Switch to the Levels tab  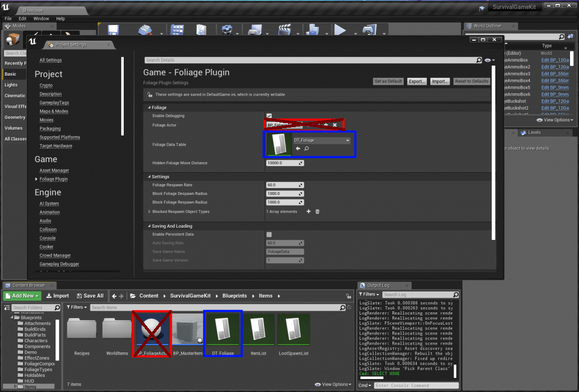[534, 132]
